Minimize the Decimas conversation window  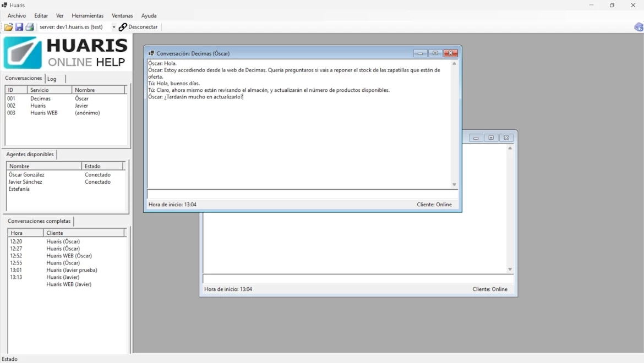coord(420,53)
